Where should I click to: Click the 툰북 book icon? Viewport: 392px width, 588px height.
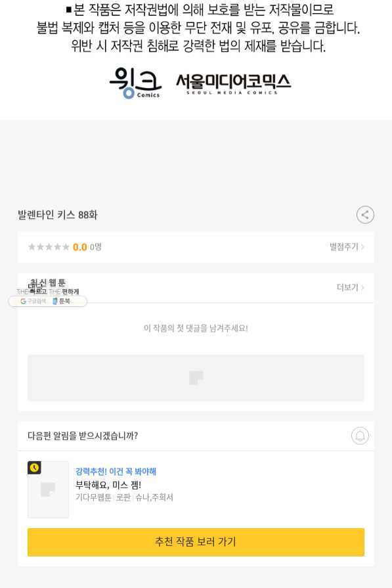coord(54,301)
